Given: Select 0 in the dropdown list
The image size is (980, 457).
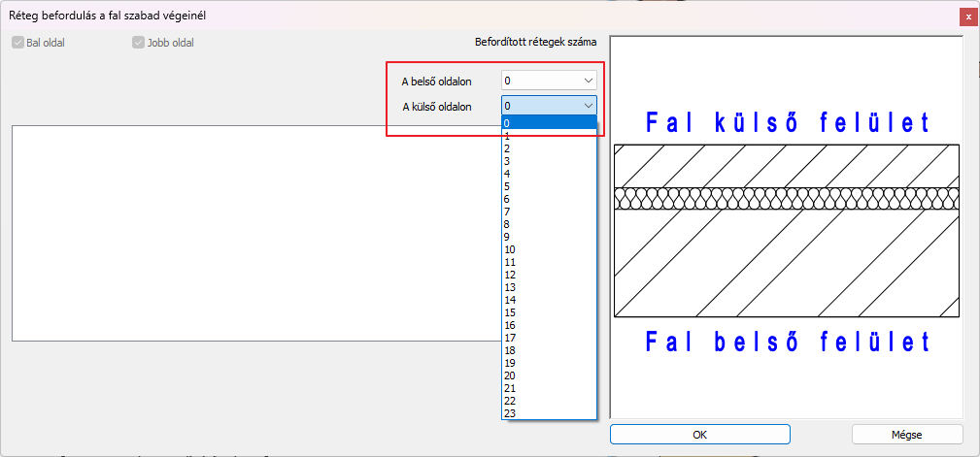Looking at the screenshot, I should 548,122.
